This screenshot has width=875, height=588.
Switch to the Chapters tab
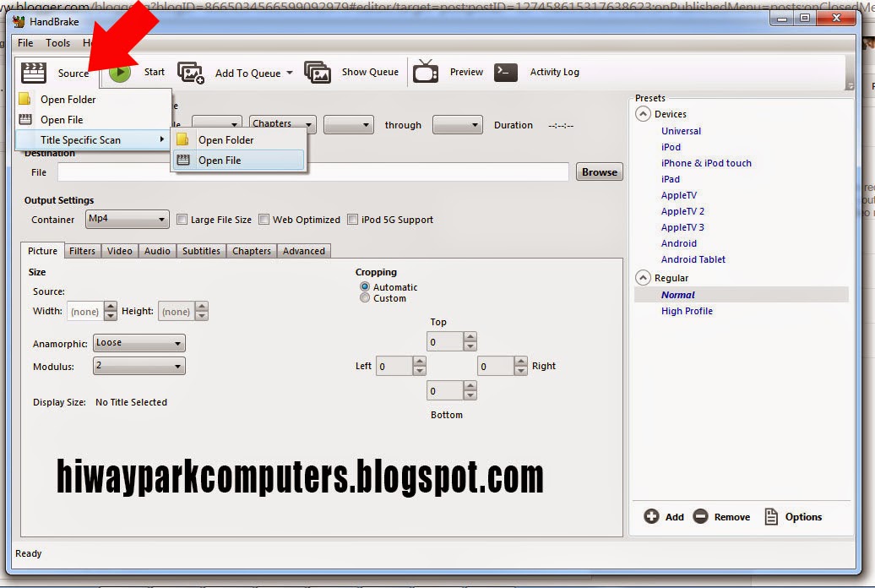point(251,251)
